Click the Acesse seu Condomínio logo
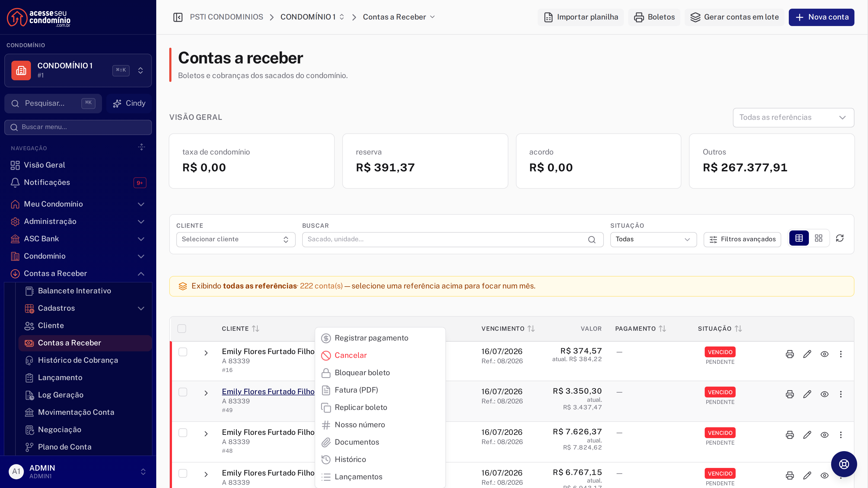868x488 pixels. (x=39, y=18)
